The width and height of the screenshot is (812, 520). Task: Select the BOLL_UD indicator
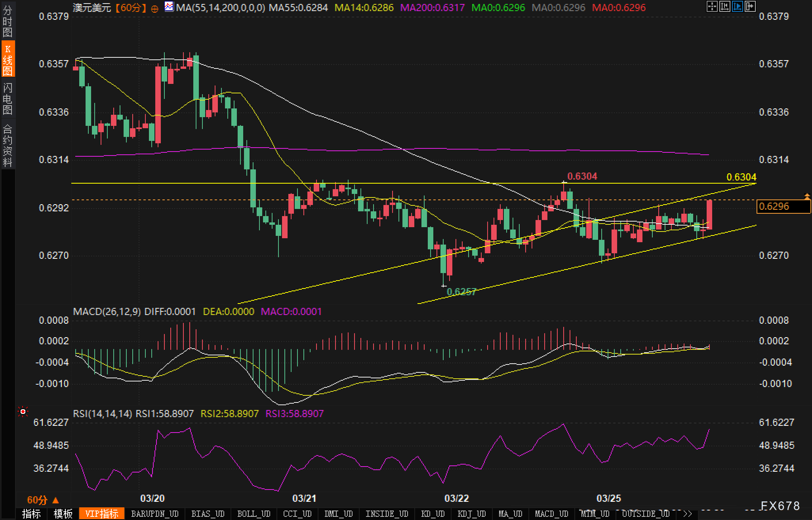click(254, 514)
